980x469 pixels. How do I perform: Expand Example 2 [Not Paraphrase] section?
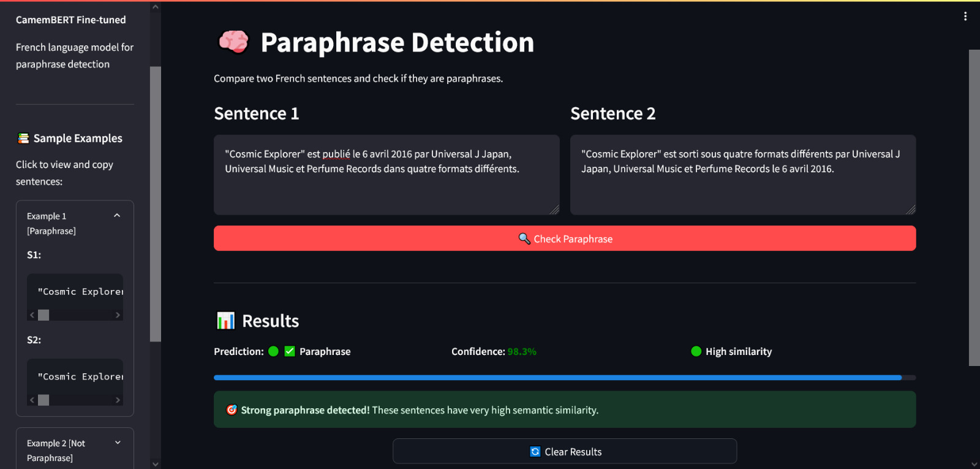[x=118, y=443]
